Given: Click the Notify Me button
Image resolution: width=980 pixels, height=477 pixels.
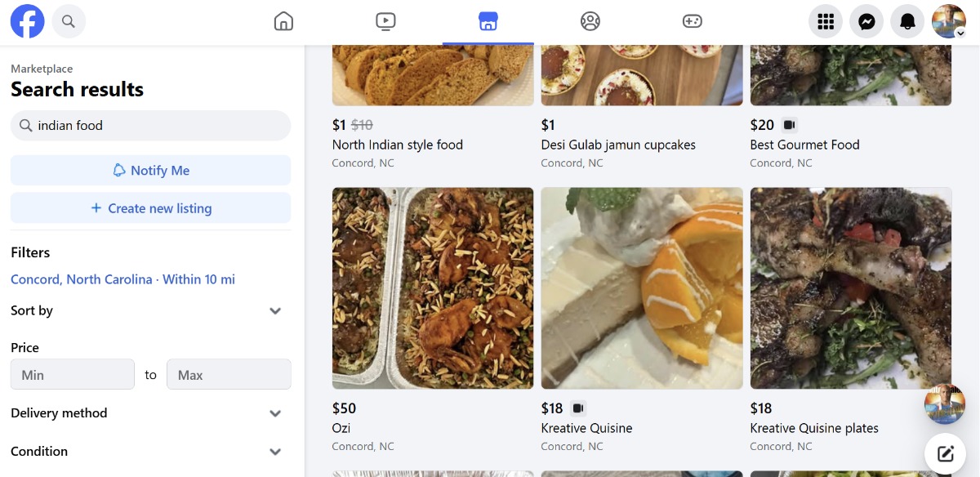Looking at the screenshot, I should coord(150,171).
